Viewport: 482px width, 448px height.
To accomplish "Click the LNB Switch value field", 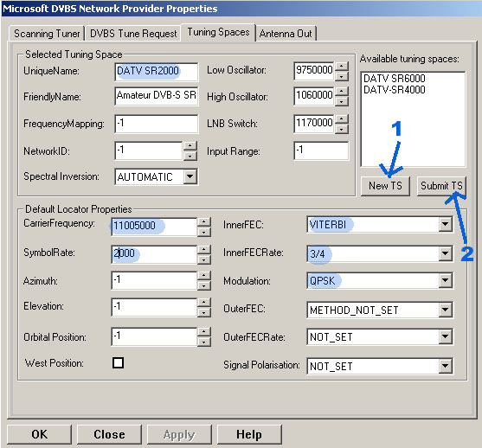I will pos(314,124).
